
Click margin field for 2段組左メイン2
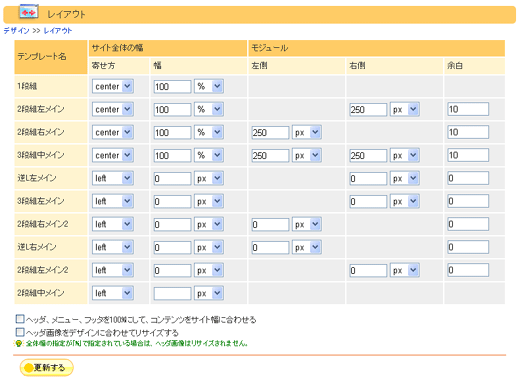coord(468,270)
